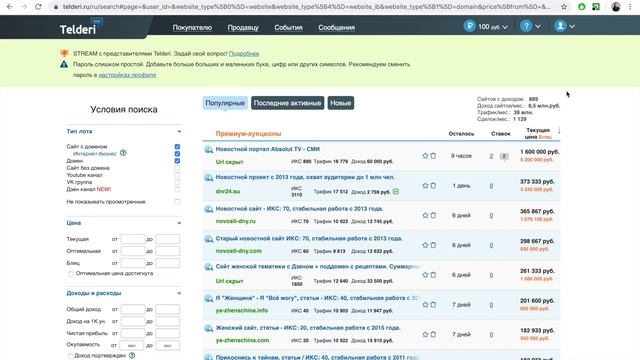Check Дзен канал checkbox
The width and height of the screenshot is (640, 360).
177,189
